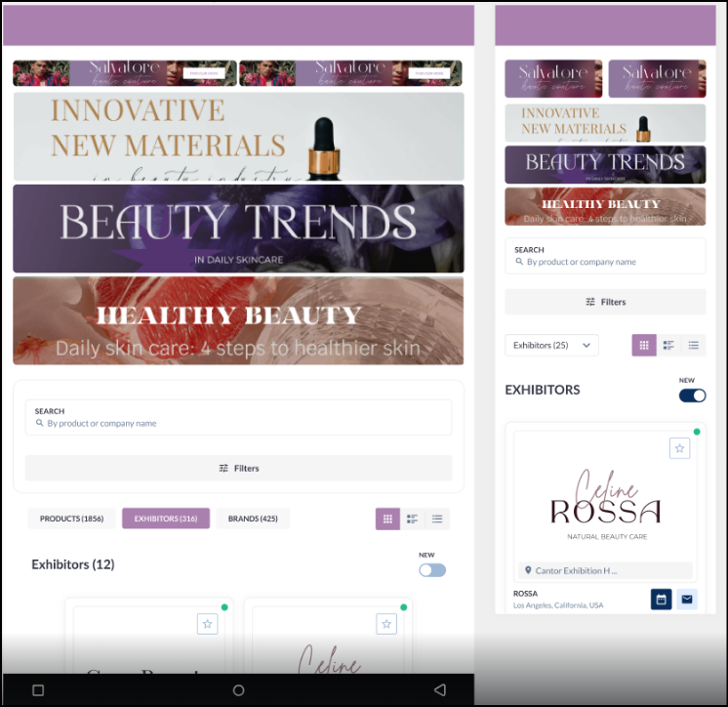The image size is (728, 707).
Task: Tap Android home circle button
Action: [239, 690]
